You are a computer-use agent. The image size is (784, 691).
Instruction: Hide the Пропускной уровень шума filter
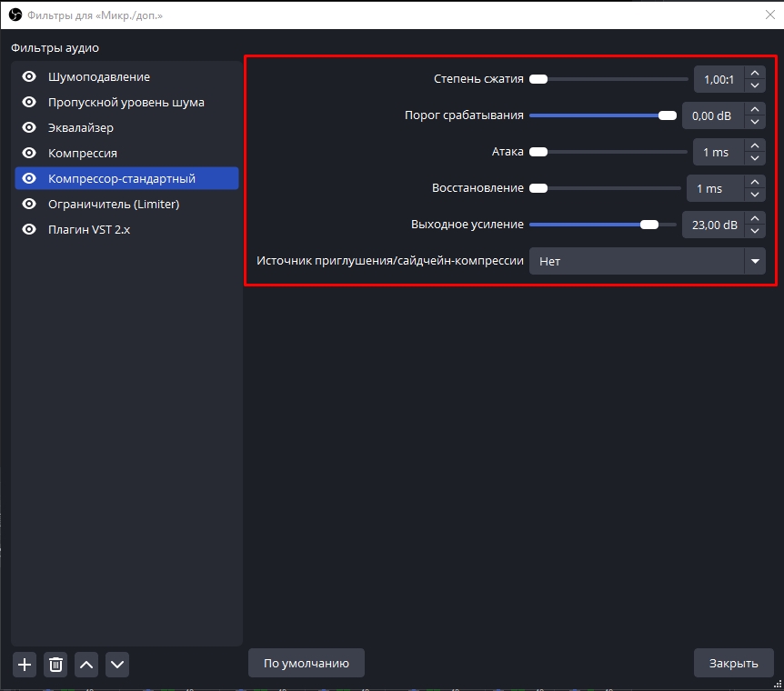pos(29,102)
